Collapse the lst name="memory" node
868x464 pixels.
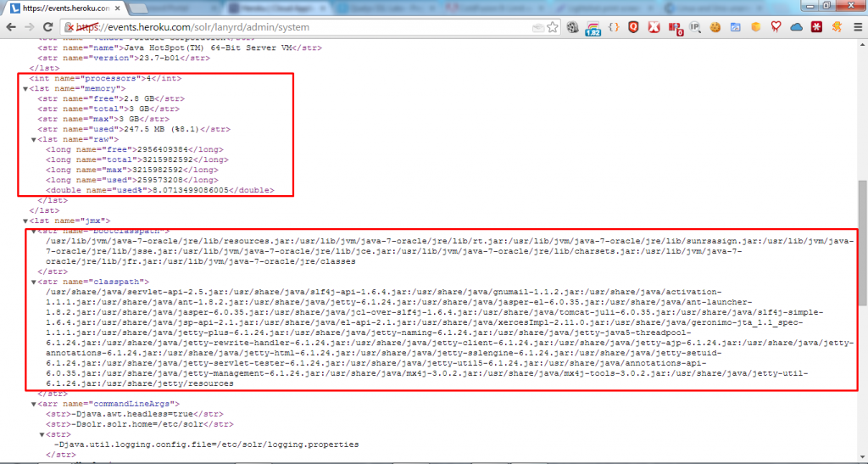point(25,88)
